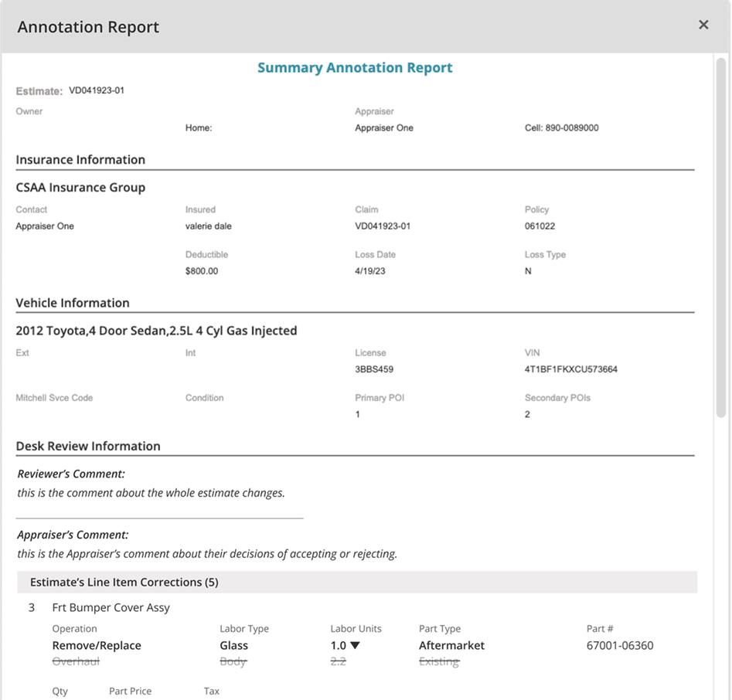Click the struck-through Body labor type

click(233, 661)
